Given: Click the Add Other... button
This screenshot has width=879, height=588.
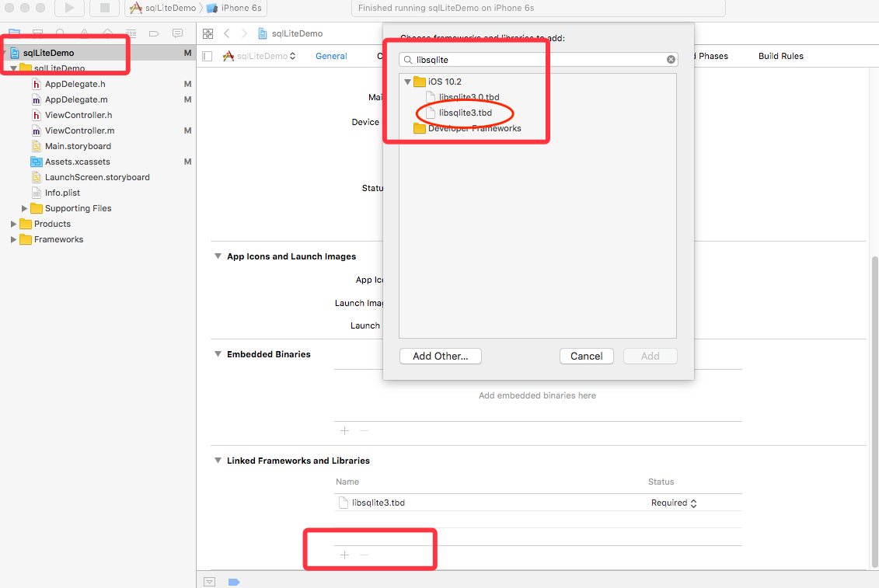Looking at the screenshot, I should [440, 356].
